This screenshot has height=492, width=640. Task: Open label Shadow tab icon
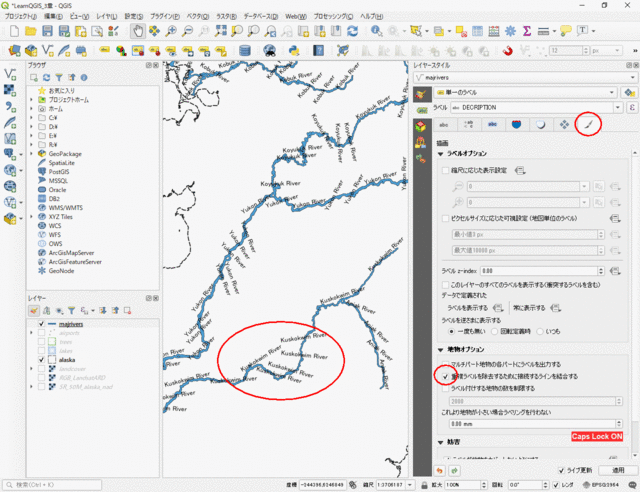pyautogui.click(x=540, y=124)
